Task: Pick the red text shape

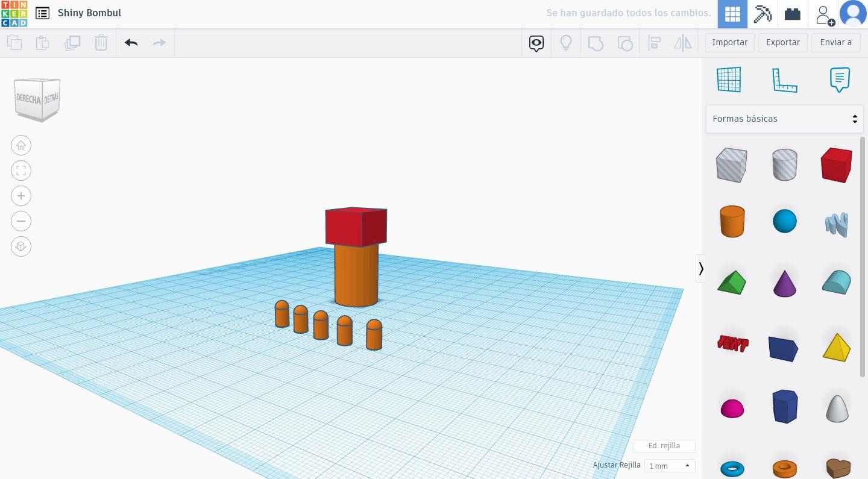Action: point(732,344)
